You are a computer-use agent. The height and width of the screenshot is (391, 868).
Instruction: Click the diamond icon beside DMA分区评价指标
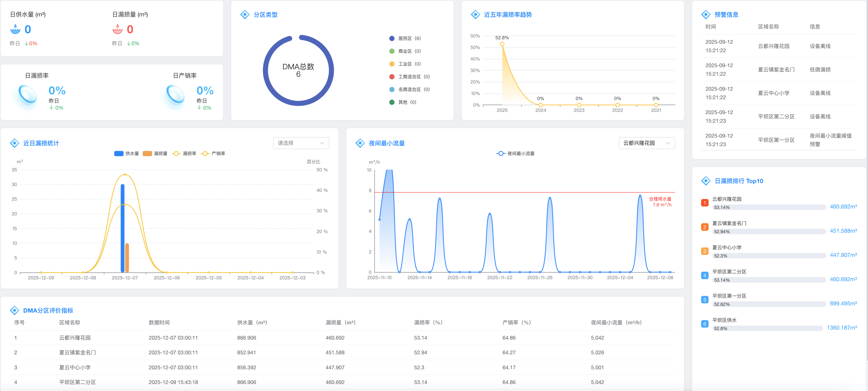pos(14,310)
